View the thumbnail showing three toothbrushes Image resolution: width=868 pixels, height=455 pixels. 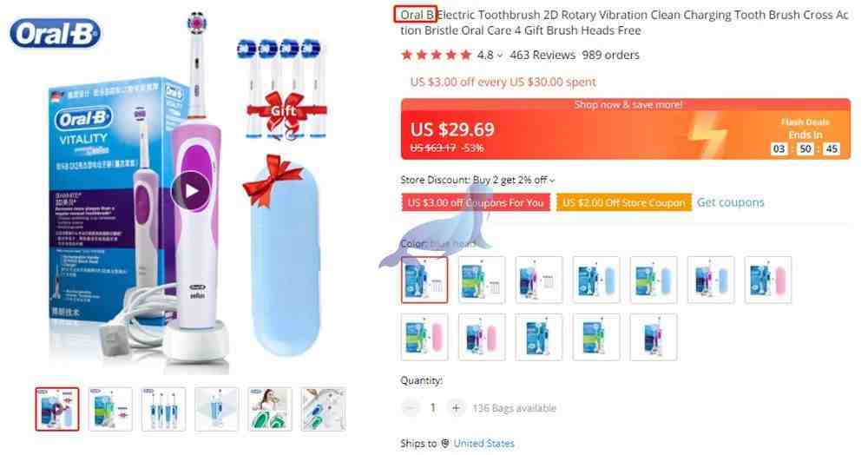(163, 409)
